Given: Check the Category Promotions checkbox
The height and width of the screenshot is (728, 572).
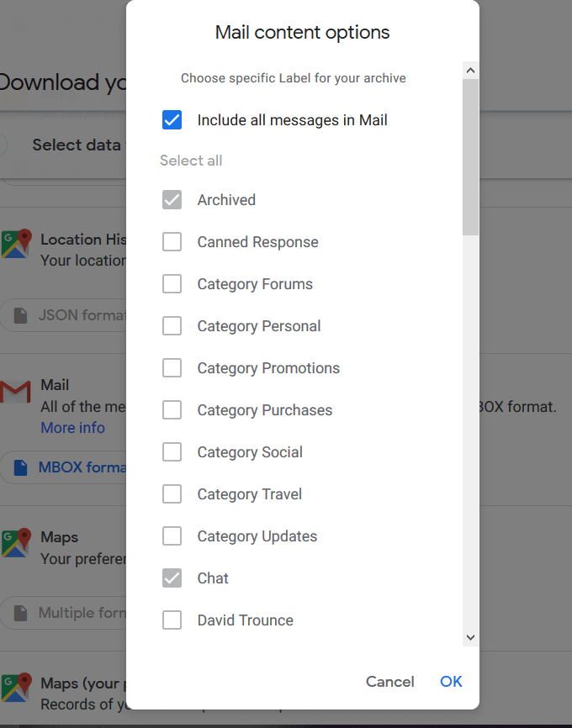Looking at the screenshot, I should coord(172,368).
